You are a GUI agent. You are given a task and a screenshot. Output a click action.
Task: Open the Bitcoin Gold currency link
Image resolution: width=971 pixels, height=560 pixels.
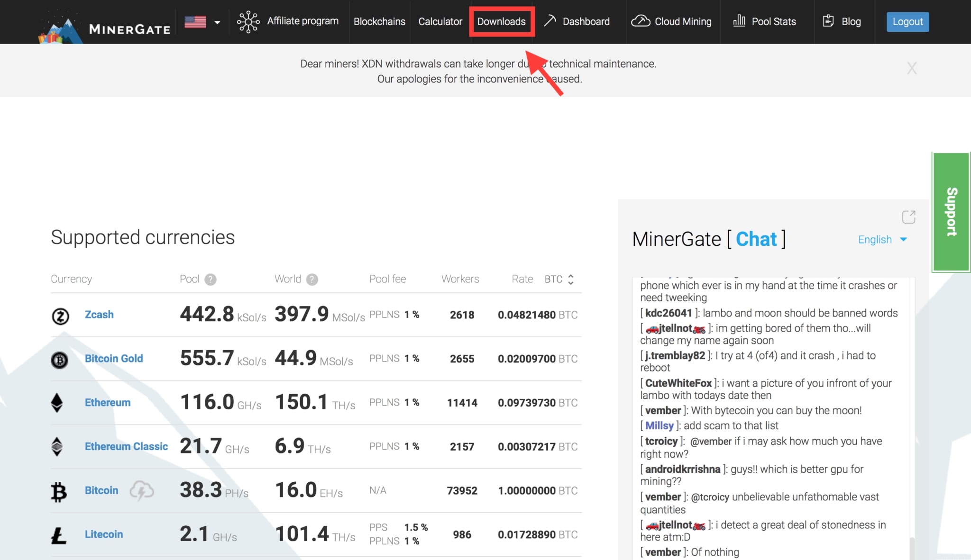(x=114, y=359)
